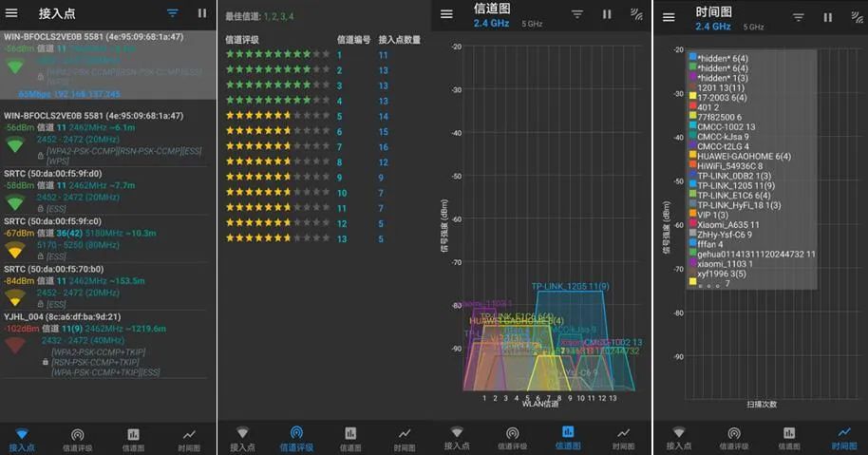The height and width of the screenshot is (455, 868).
Task: Open the hamburger menu on the 信道图 screen
Action: click(446, 14)
